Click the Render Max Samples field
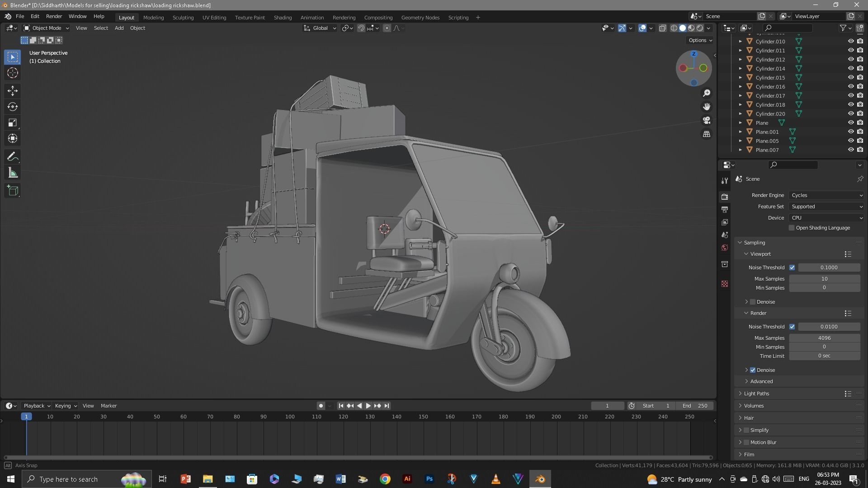 [824, 338]
